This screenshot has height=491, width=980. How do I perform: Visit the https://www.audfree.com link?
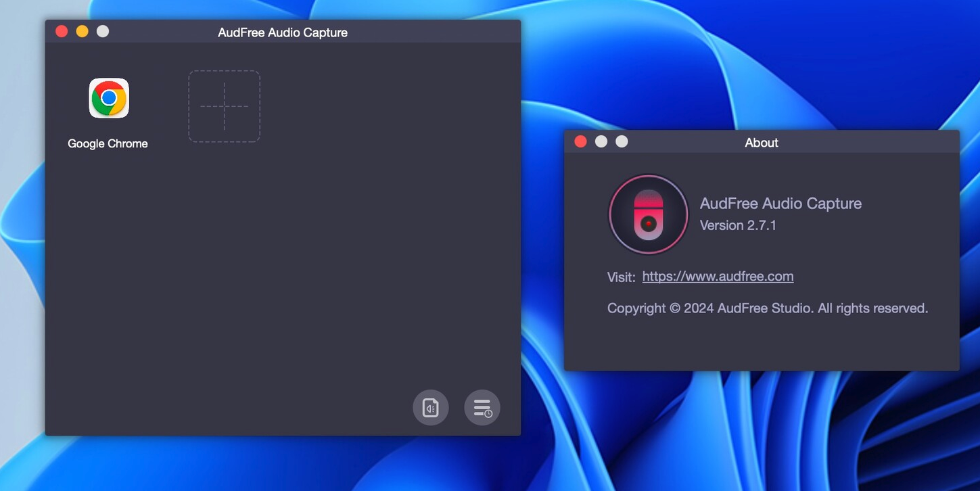718,277
